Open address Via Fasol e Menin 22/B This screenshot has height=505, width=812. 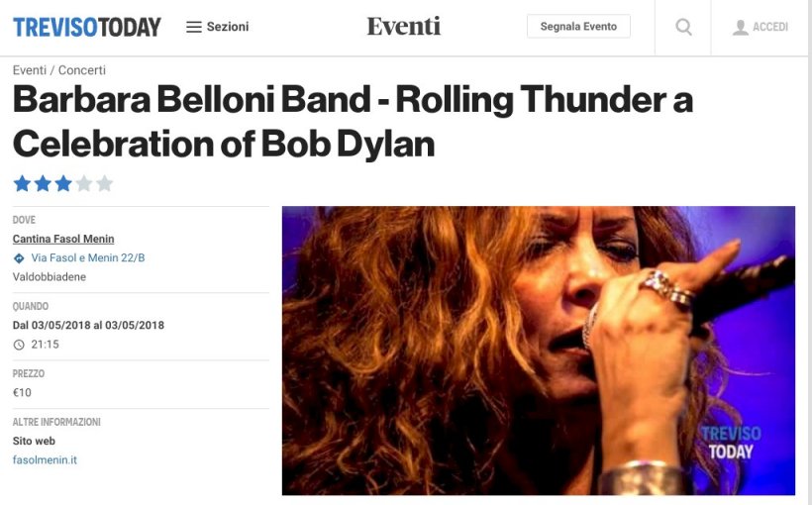point(88,257)
